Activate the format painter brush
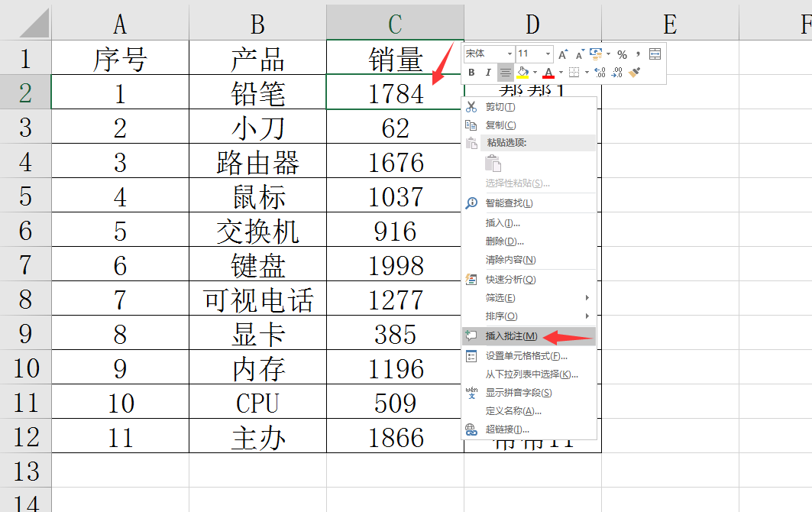This screenshot has height=512, width=812. 634,73
